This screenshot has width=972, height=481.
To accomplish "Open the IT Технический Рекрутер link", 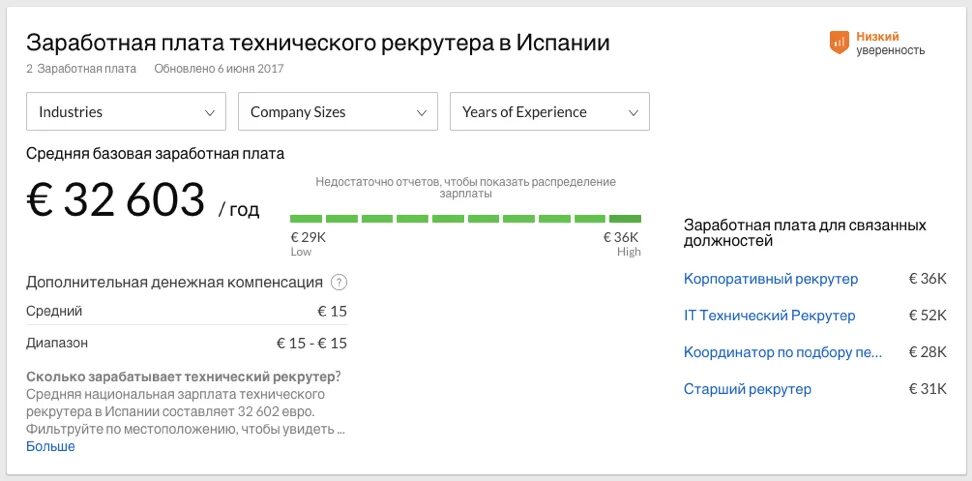I will (769, 316).
